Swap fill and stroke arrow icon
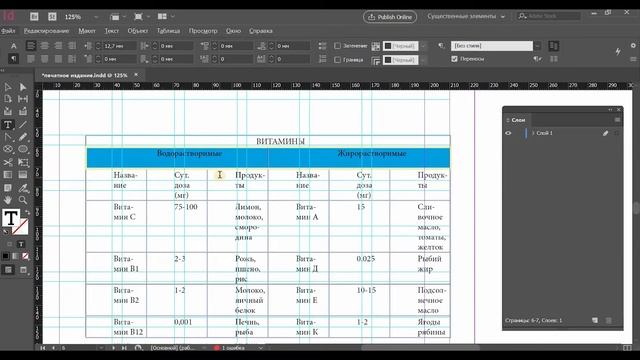The width and height of the screenshot is (640, 360). pos(27,212)
